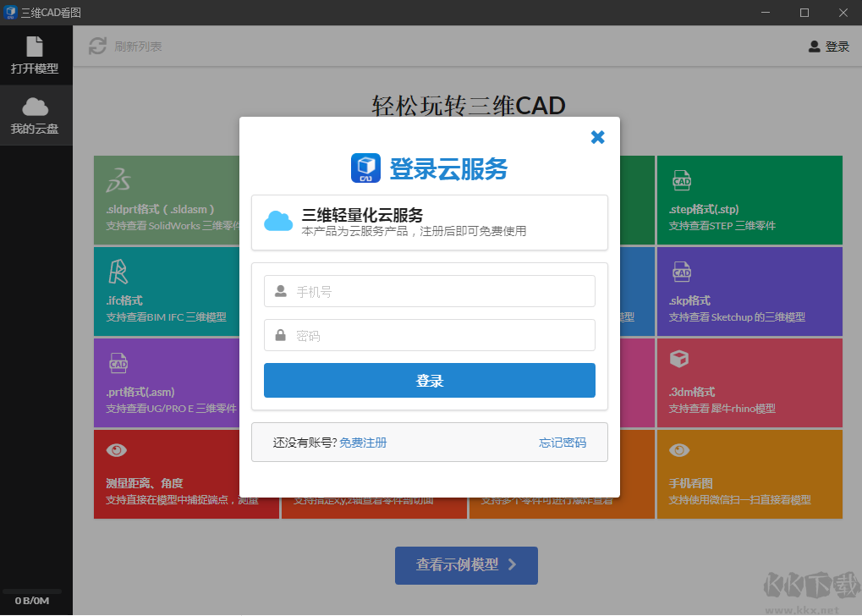This screenshot has width=862, height=616.
Task: Click the .ifc format tile icon
Action: (x=118, y=271)
